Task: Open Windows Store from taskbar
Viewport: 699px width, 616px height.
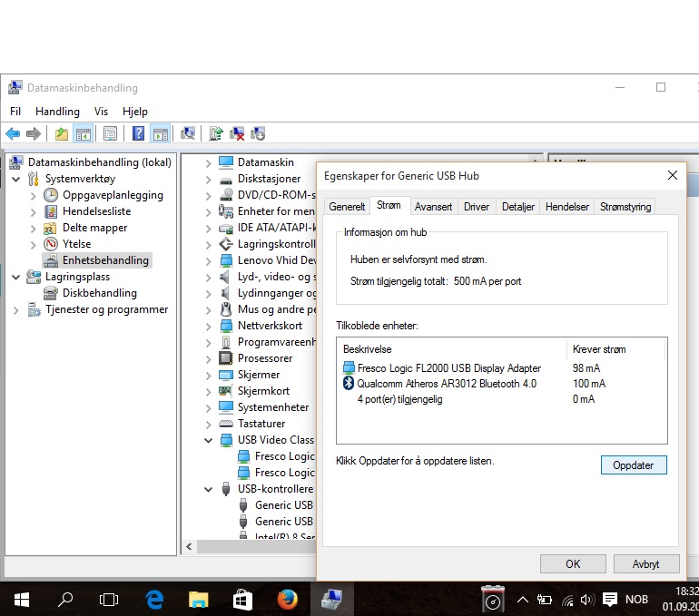Action: (242, 600)
